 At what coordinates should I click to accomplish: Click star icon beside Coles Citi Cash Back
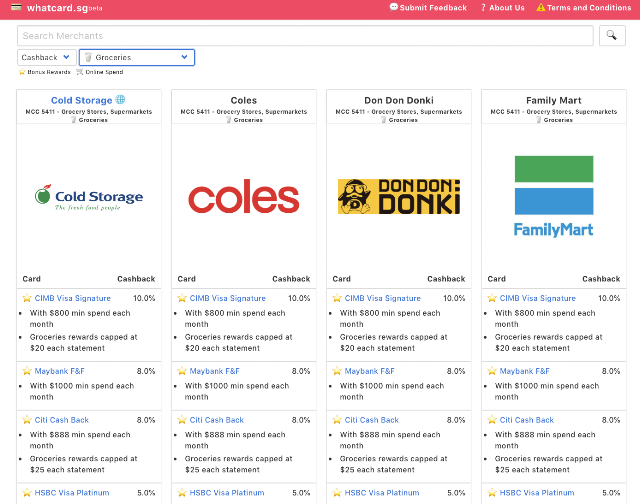(x=182, y=420)
